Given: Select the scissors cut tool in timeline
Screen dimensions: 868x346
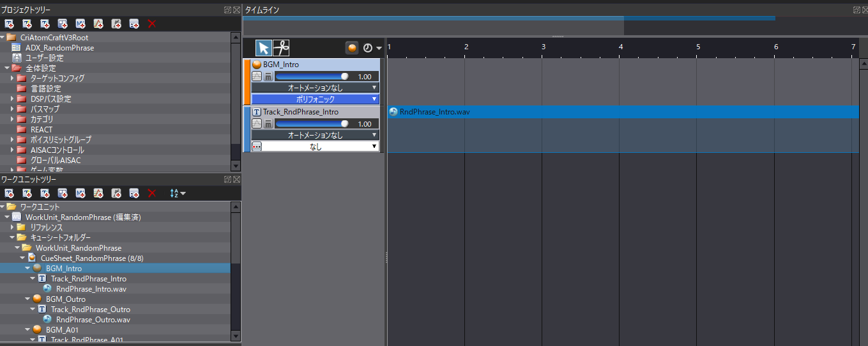Looking at the screenshot, I should pyautogui.click(x=281, y=48).
